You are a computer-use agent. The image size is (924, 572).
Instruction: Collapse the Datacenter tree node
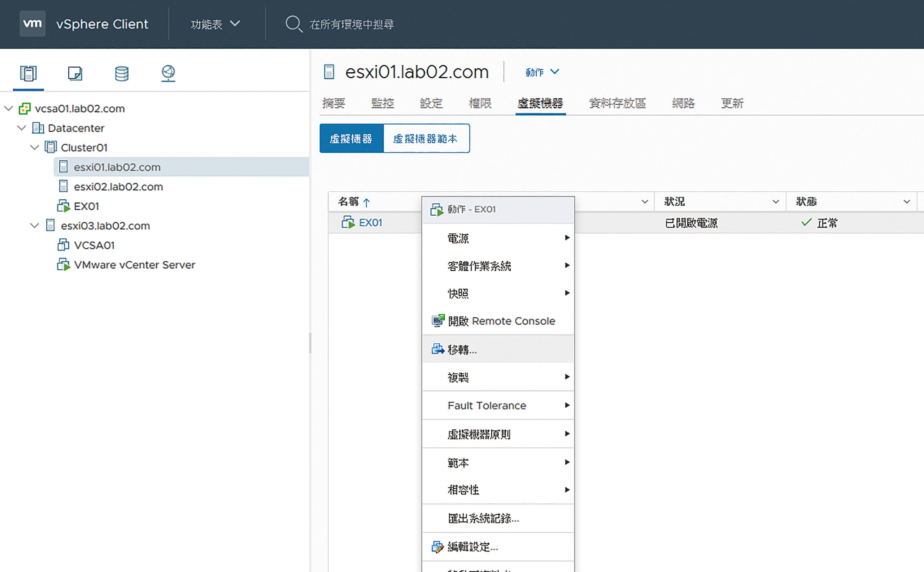[x=22, y=128]
